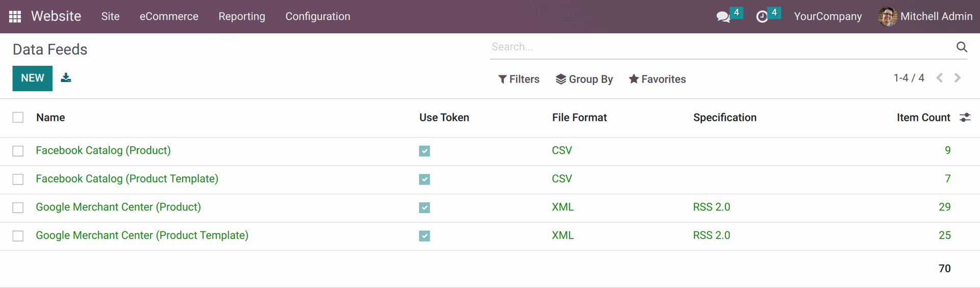This screenshot has height=288, width=980.
Task: Sort by Item Count column header
Action: tap(923, 118)
